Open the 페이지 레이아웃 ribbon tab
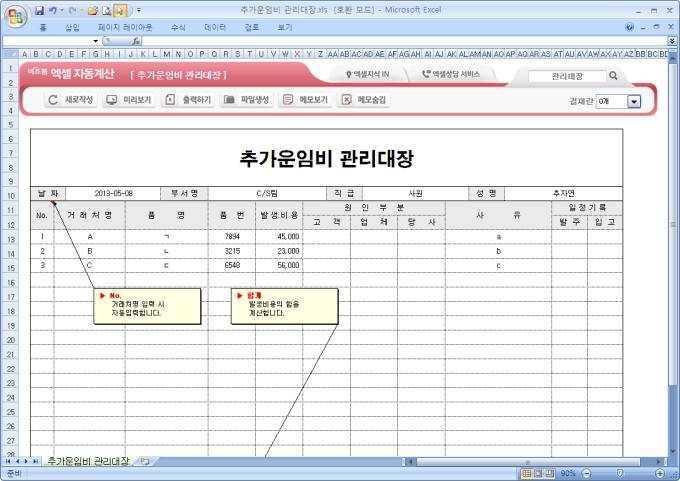The width and height of the screenshot is (680, 481). [x=125, y=27]
